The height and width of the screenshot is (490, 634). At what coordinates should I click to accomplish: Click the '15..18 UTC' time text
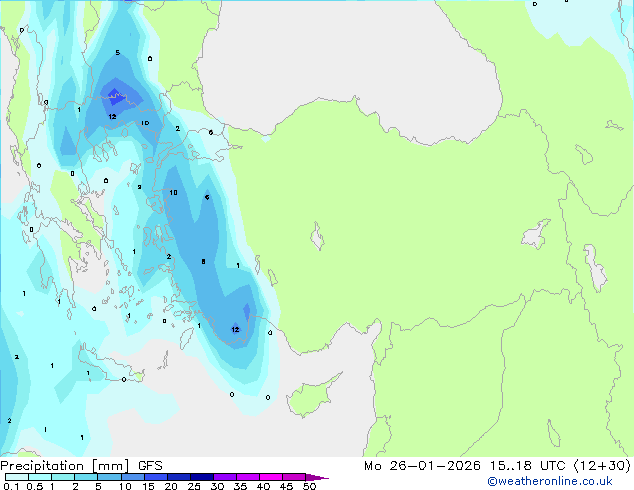coord(527,466)
